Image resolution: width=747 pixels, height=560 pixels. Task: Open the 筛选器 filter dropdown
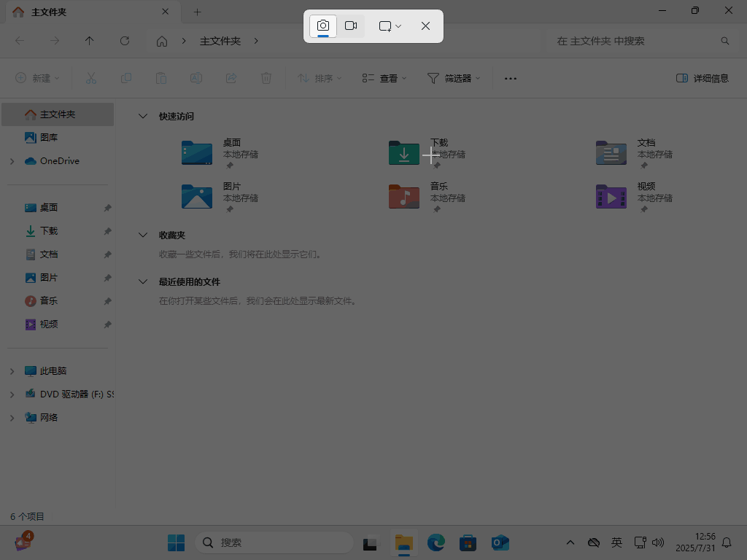tap(454, 78)
